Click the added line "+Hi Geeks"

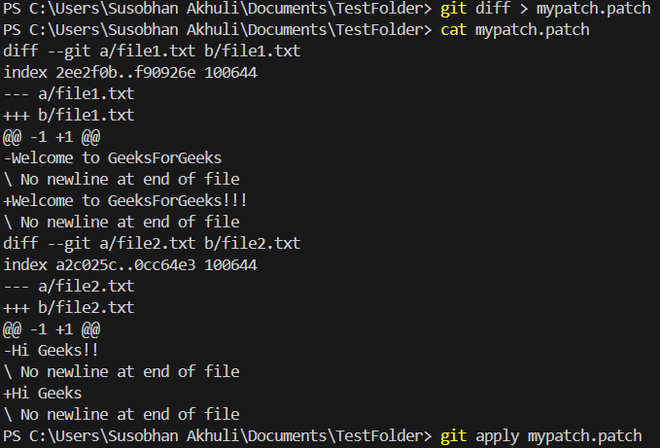[x=43, y=393]
